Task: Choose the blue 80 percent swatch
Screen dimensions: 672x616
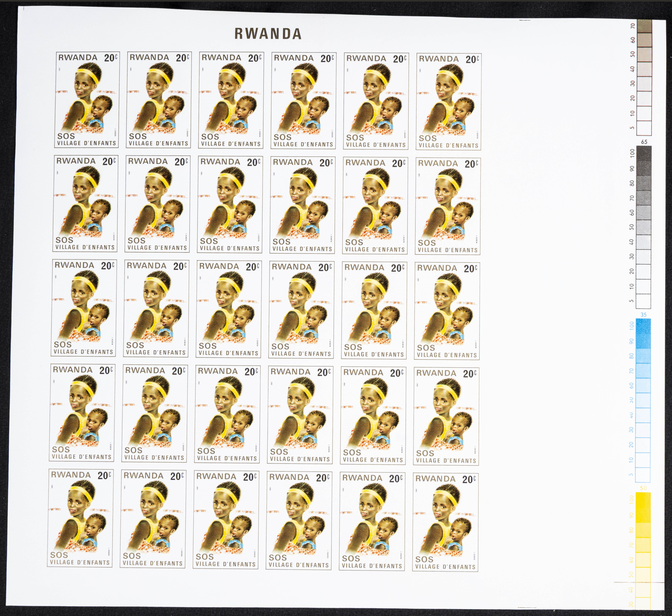Action: (x=643, y=356)
